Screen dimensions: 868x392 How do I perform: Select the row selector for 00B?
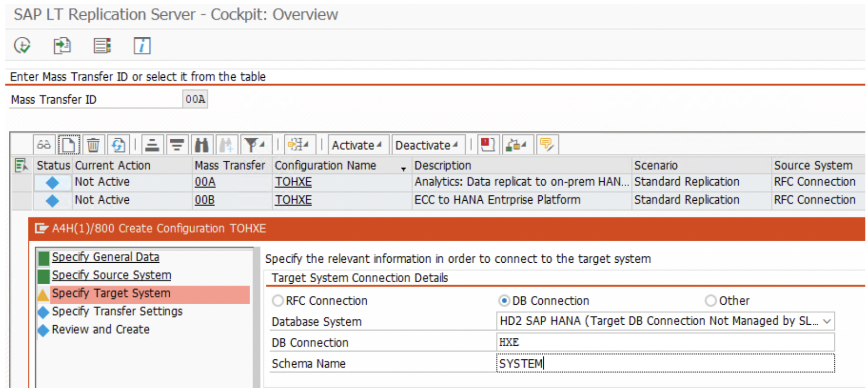(21, 201)
